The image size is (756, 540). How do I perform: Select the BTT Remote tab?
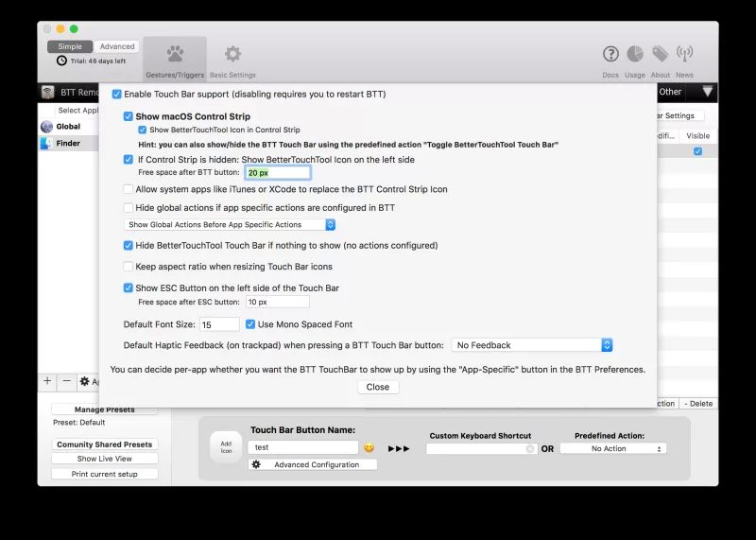[x=79, y=92]
